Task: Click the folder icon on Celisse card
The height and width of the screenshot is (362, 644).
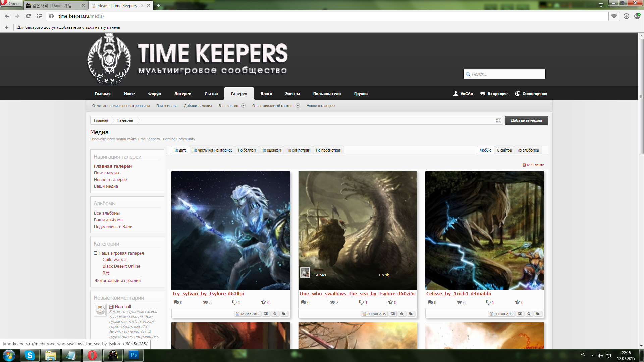Action: click(x=538, y=314)
